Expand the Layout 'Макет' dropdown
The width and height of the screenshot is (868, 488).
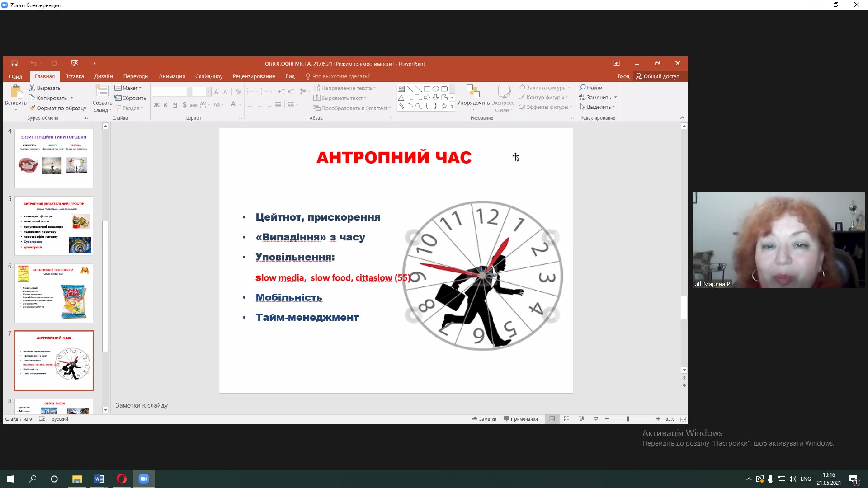[x=128, y=88]
